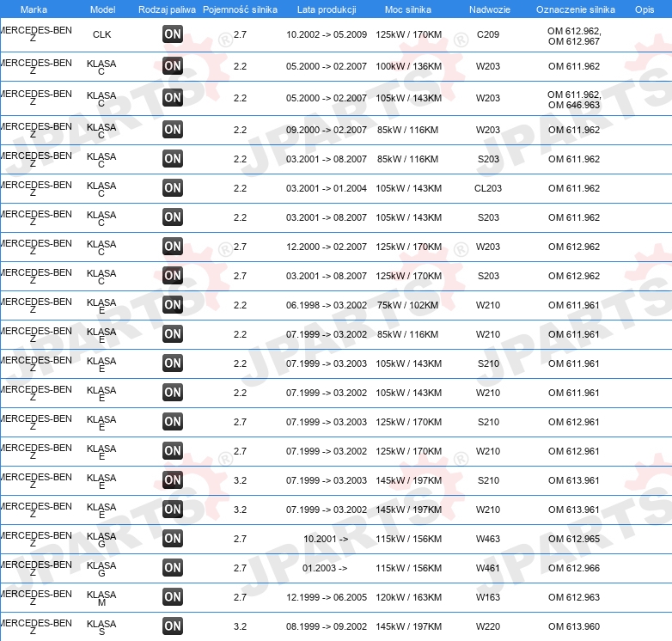Select the KLASA M model cell
Viewport: 672px width, 641px height.
(x=101, y=598)
